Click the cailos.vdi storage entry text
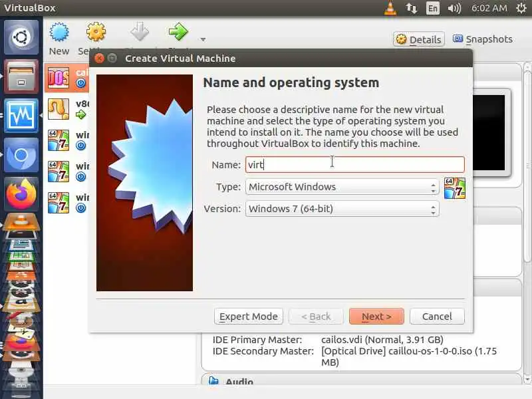 (382, 340)
